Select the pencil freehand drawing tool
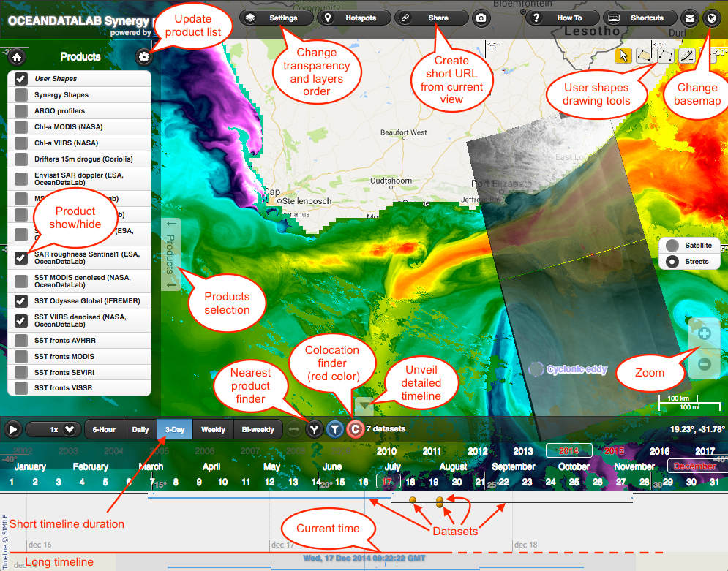 point(687,56)
